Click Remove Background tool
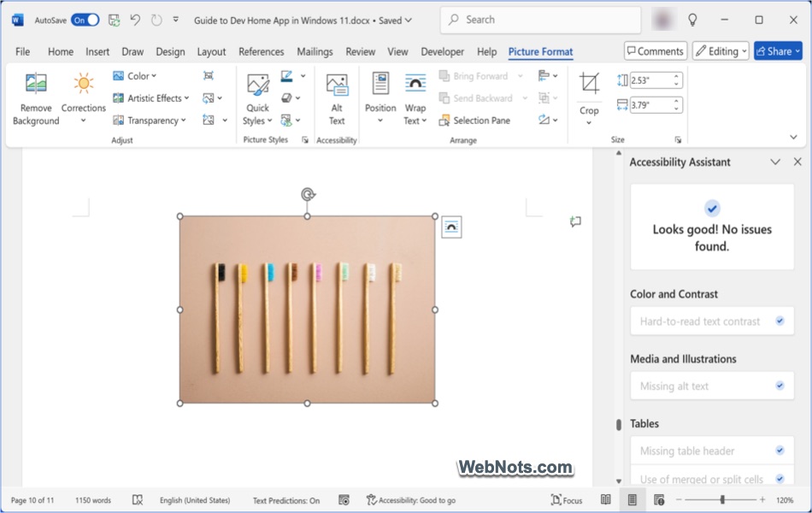The width and height of the screenshot is (812, 513). (36, 99)
